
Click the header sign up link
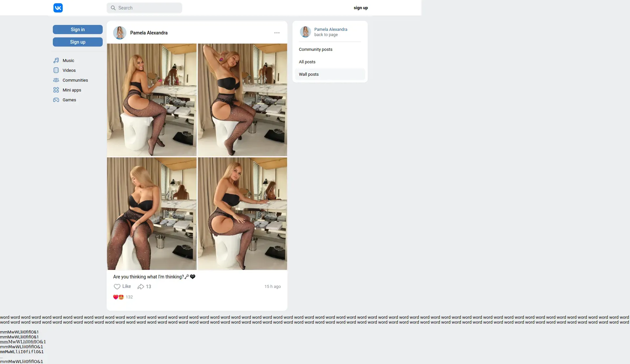(x=361, y=8)
